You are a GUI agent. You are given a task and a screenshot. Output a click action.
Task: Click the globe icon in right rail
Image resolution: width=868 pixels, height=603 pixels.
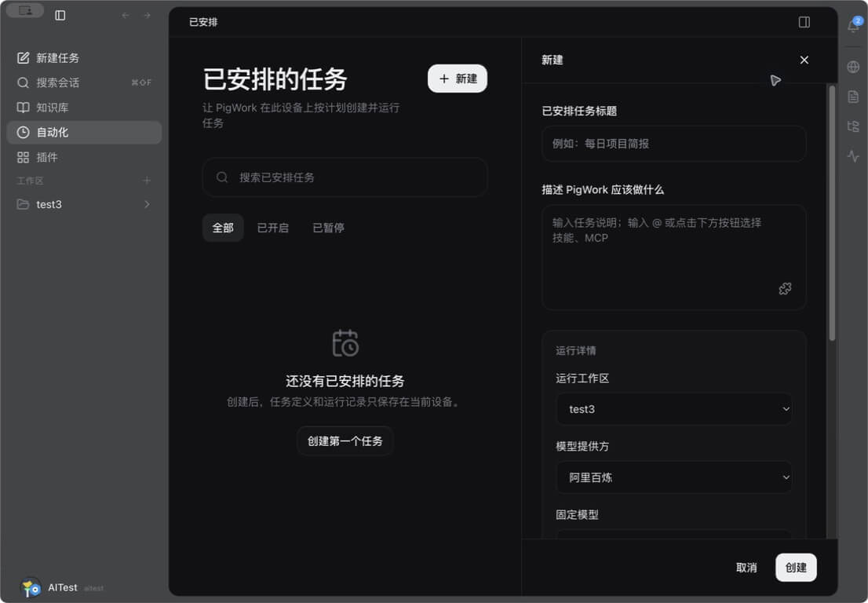[854, 67]
